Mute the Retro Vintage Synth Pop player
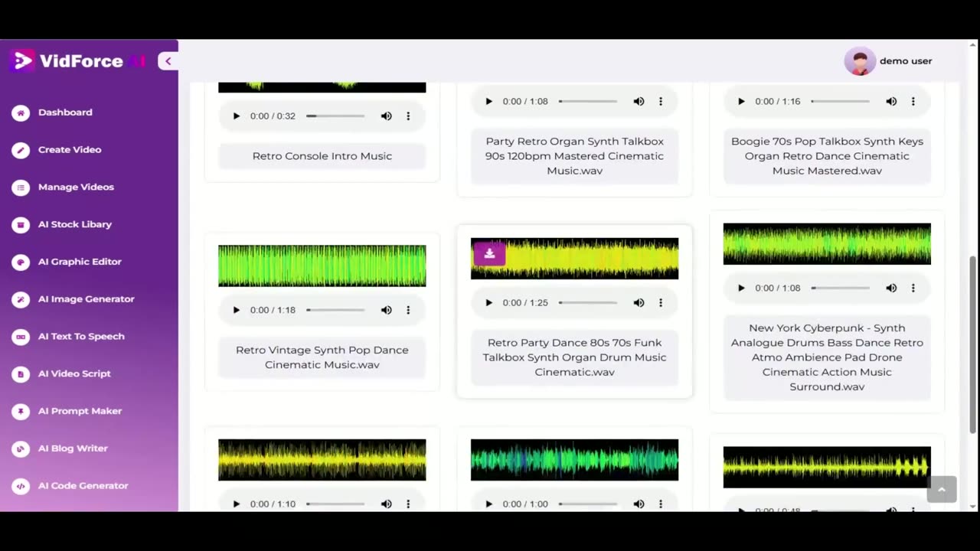This screenshot has height=551, width=980. click(387, 311)
